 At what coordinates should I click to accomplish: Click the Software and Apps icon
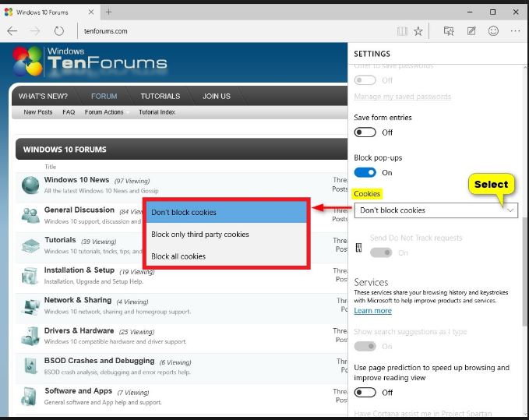29,396
